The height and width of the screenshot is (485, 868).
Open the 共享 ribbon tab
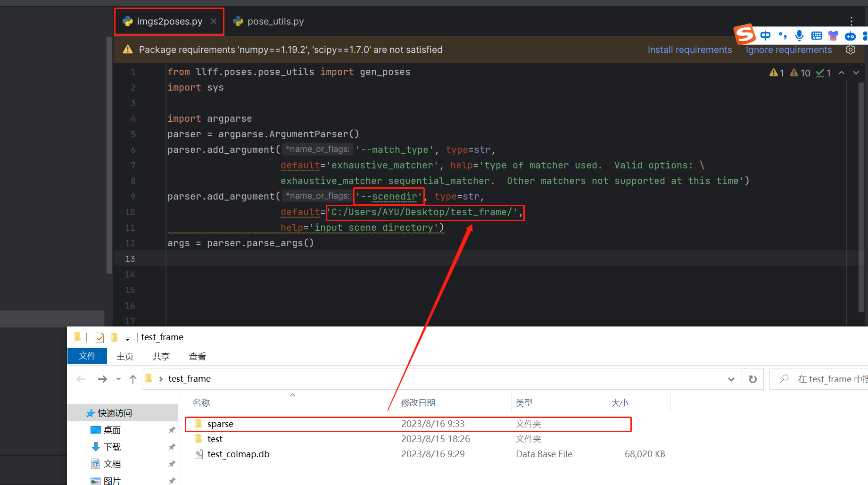(x=161, y=356)
